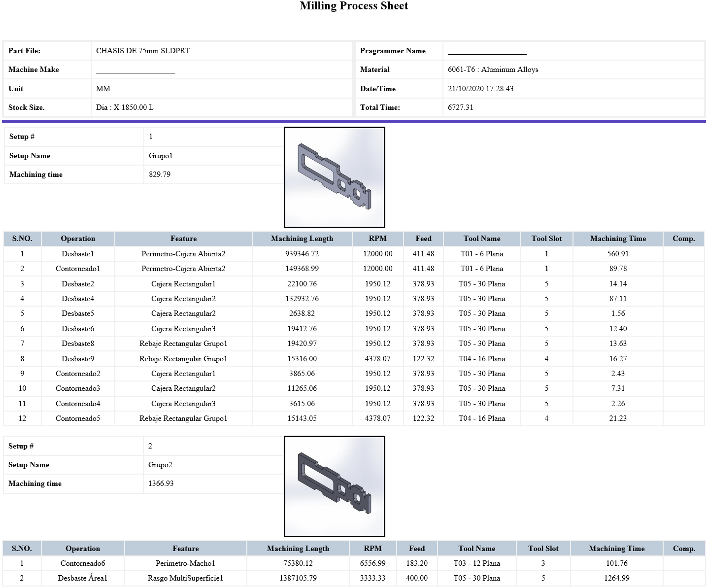This screenshot has width=708, height=588.
Task: Click machining time '560.91'
Action: [x=618, y=254]
